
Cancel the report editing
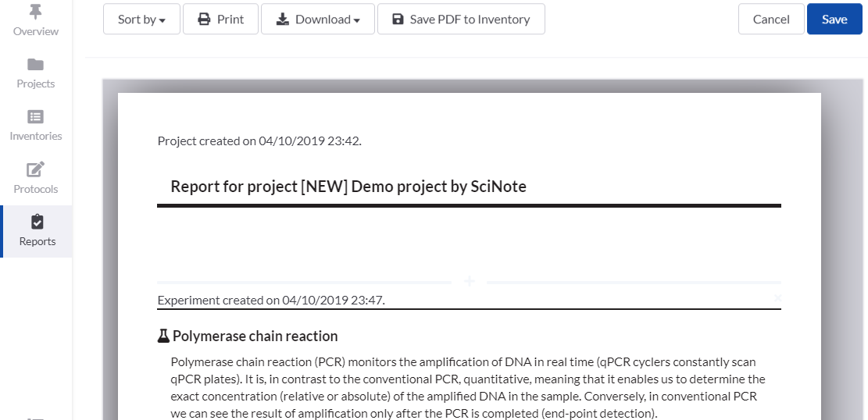(x=770, y=20)
